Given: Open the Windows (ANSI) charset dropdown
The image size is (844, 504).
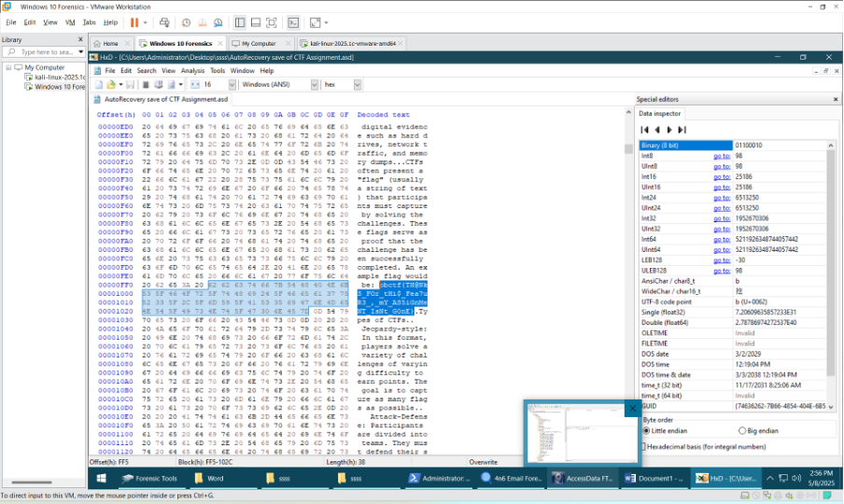Looking at the screenshot, I should point(315,84).
